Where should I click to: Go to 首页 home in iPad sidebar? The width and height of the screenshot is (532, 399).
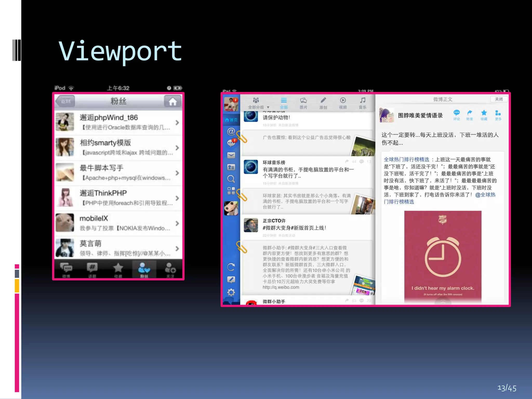(231, 120)
